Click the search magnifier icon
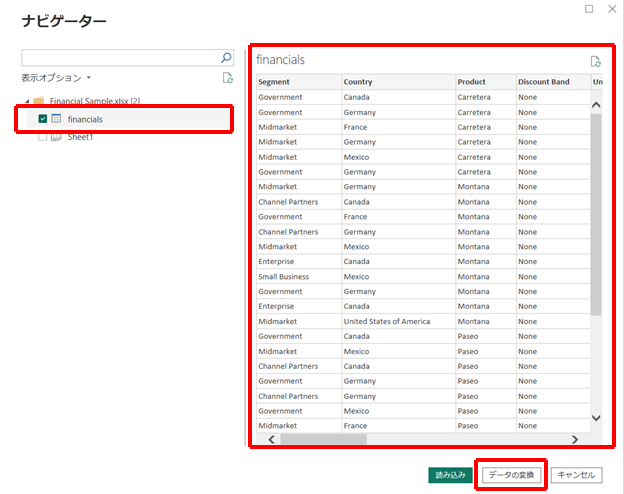624x494 pixels. tap(226, 58)
